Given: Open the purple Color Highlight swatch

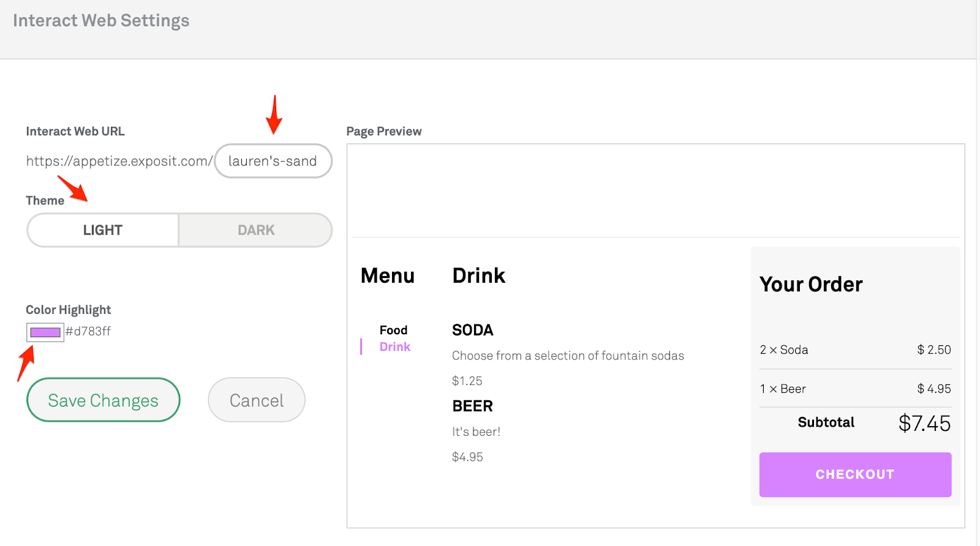Looking at the screenshot, I should click(45, 332).
